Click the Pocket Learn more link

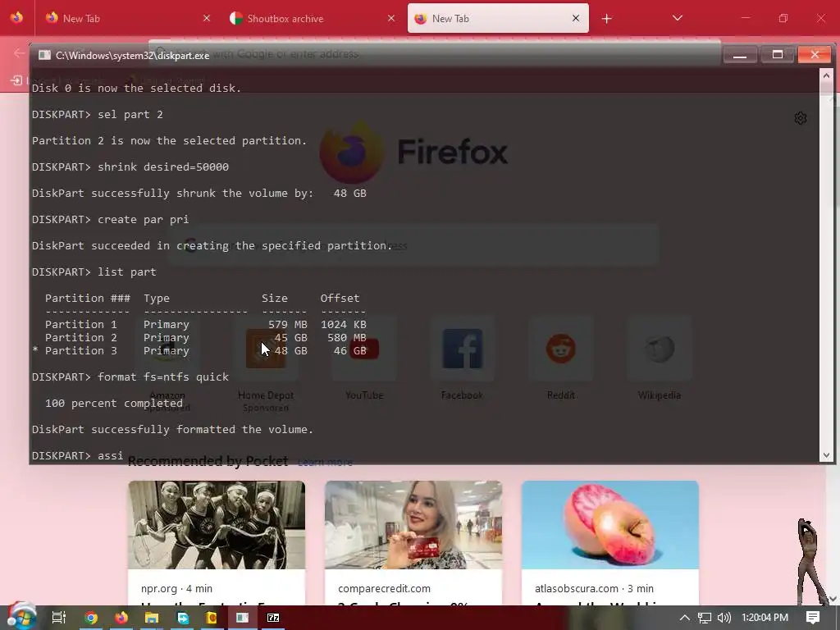pyautogui.click(x=325, y=463)
